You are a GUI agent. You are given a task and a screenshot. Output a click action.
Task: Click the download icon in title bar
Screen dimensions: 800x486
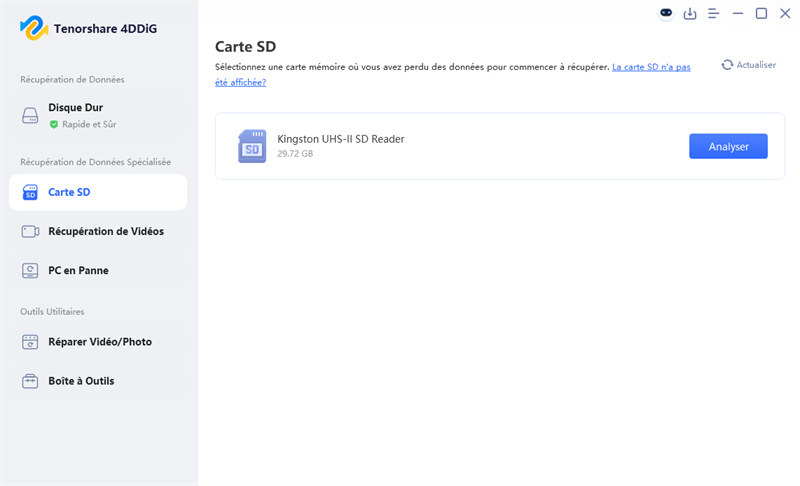[x=690, y=13]
